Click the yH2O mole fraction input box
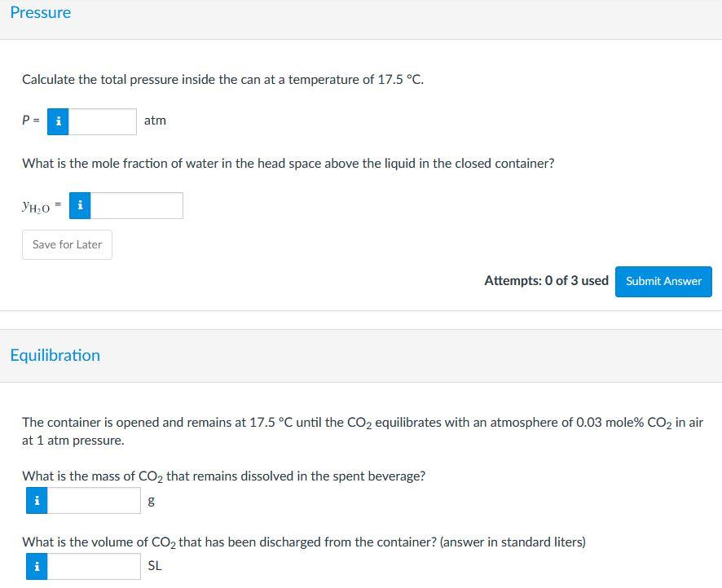722x588 pixels. [x=136, y=206]
